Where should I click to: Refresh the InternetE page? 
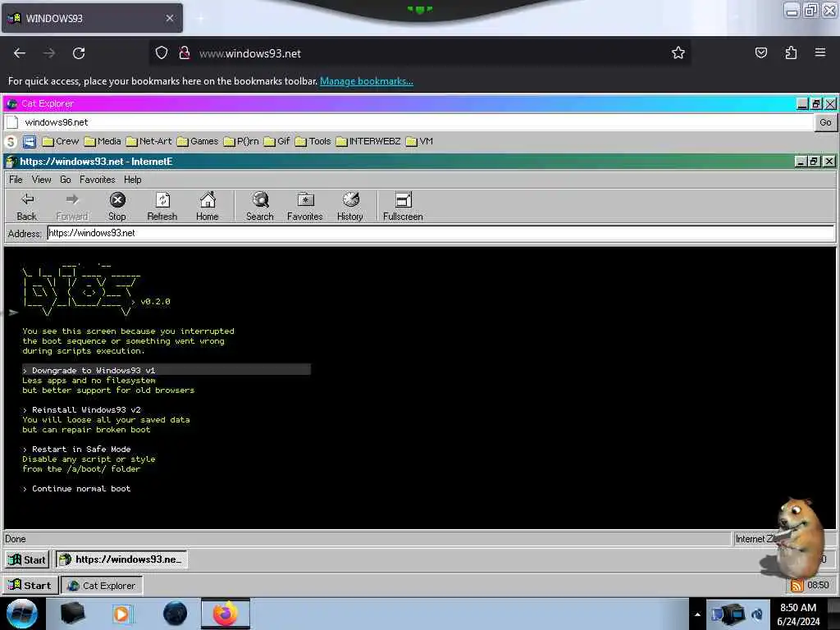tap(162, 206)
